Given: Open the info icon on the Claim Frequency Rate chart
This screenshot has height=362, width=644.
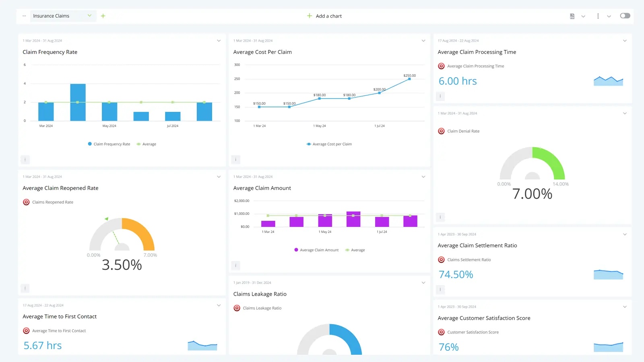Looking at the screenshot, I should pyautogui.click(x=25, y=160).
